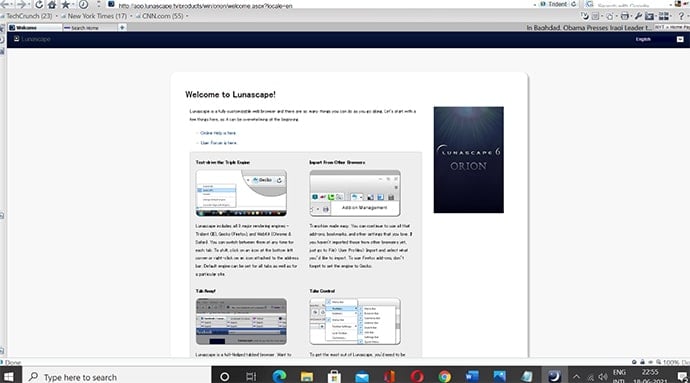Click the Lunascape 6 Orion banner image

click(469, 160)
